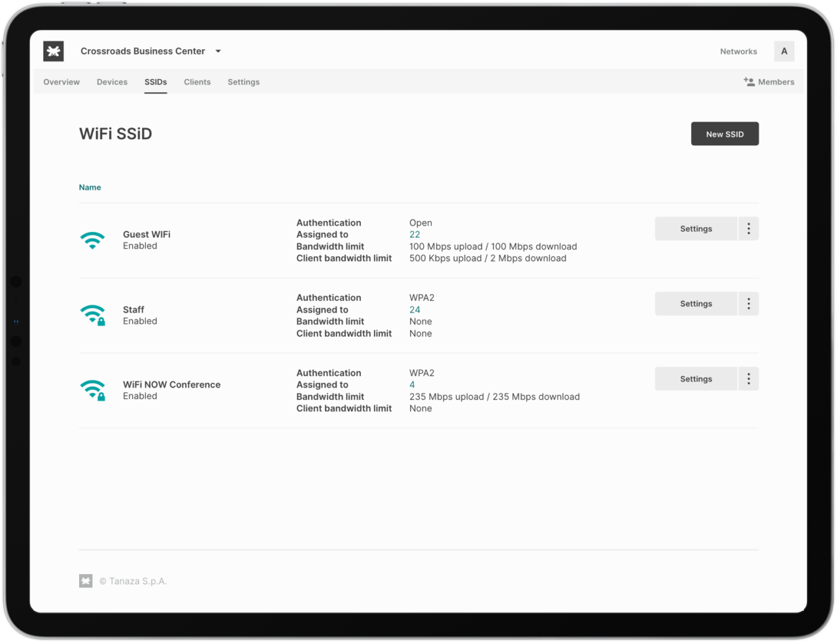The width and height of the screenshot is (837, 644).
Task: Click the Tanaza logo in the header
Action: click(53, 51)
